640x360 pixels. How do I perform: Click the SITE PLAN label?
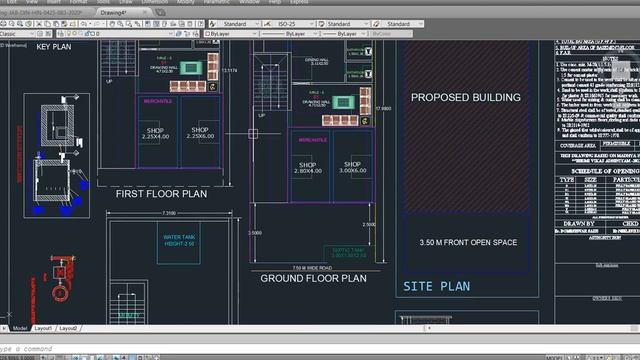coord(436,287)
